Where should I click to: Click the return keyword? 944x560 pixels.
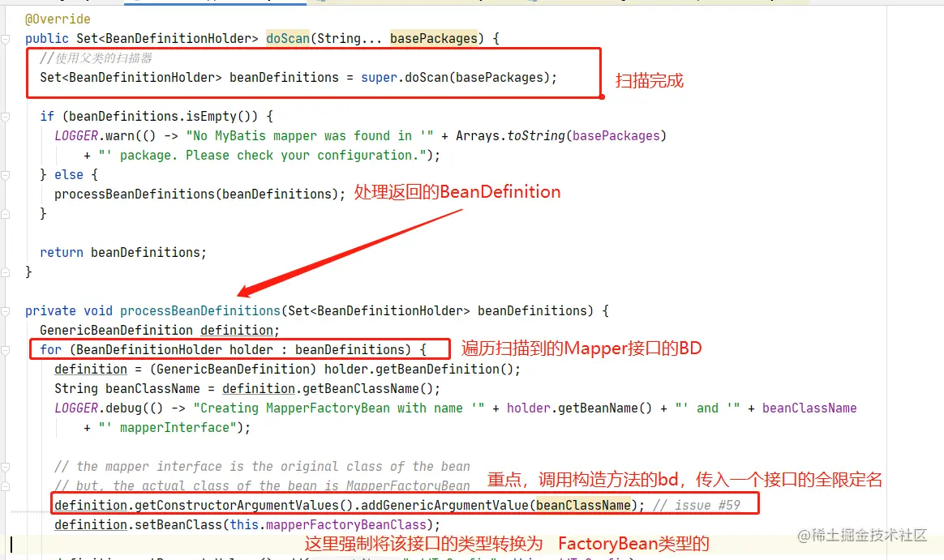pyautogui.click(x=62, y=253)
